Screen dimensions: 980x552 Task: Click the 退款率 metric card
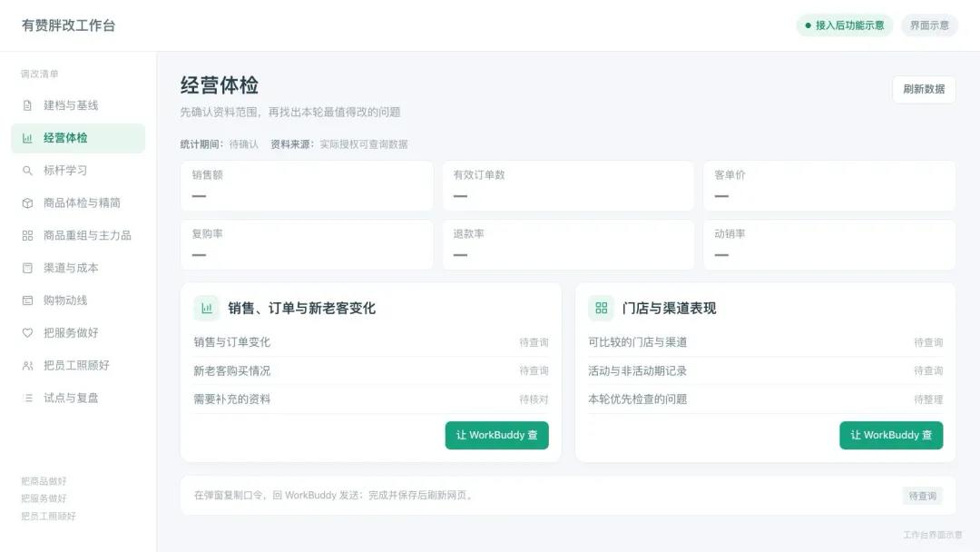(568, 244)
